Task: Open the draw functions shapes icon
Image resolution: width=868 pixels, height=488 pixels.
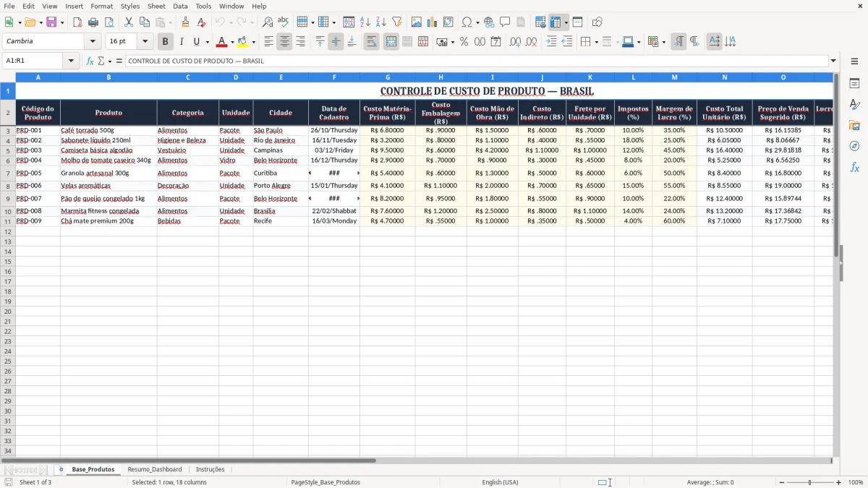Action: click(x=597, y=22)
